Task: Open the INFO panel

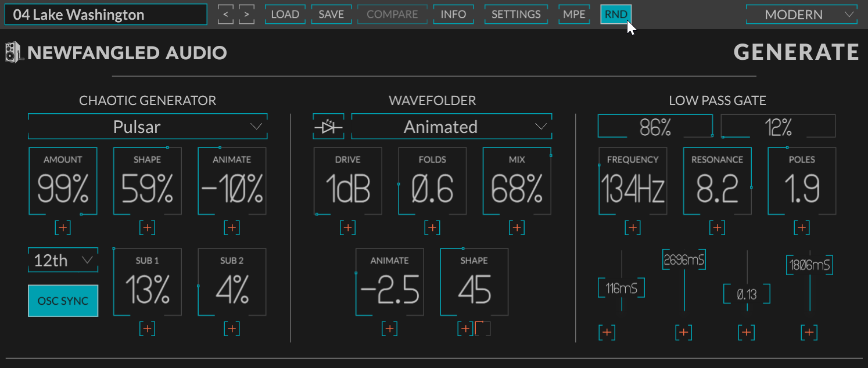Action: coord(453,15)
